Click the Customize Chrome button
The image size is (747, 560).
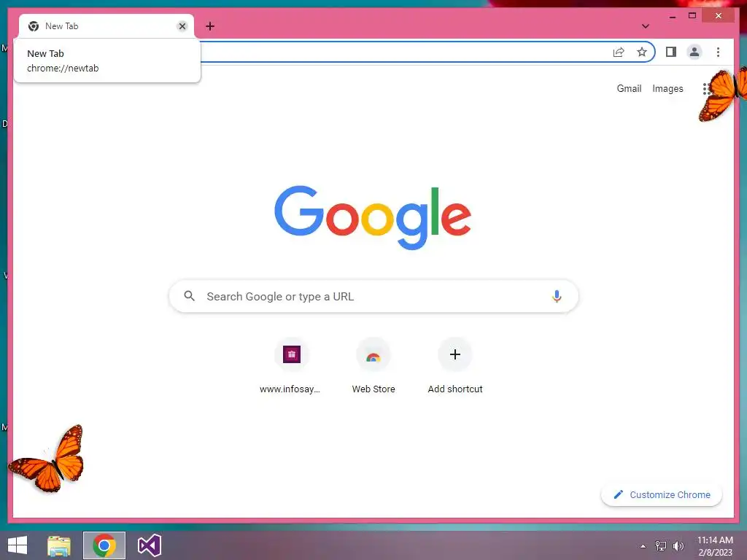coord(661,495)
